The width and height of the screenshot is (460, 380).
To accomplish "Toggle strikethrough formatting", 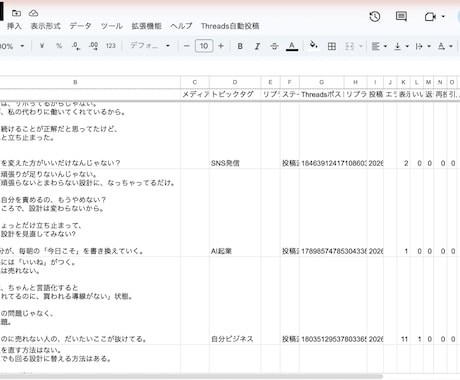I will (x=274, y=46).
